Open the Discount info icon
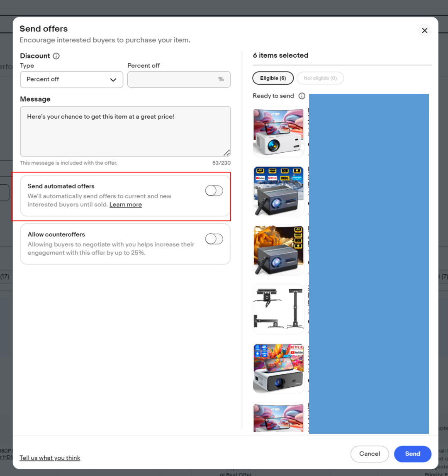 [x=56, y=56]
